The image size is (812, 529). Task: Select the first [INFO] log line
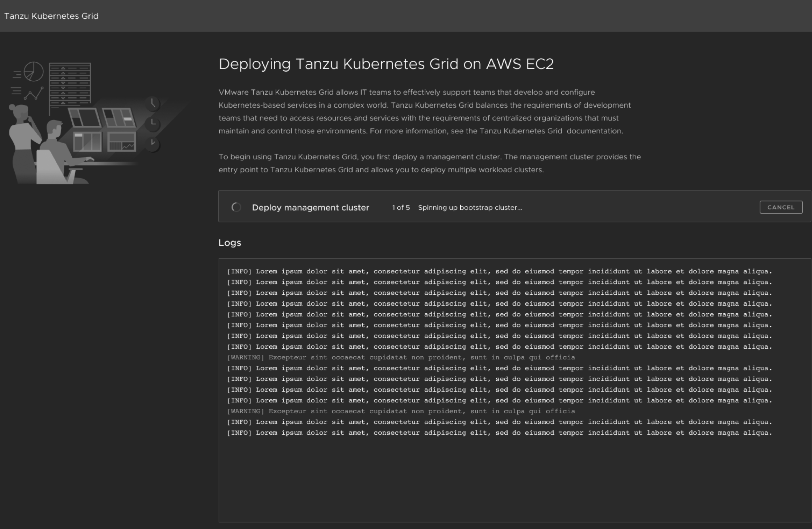pyautogui.click(x=499, y=271)
